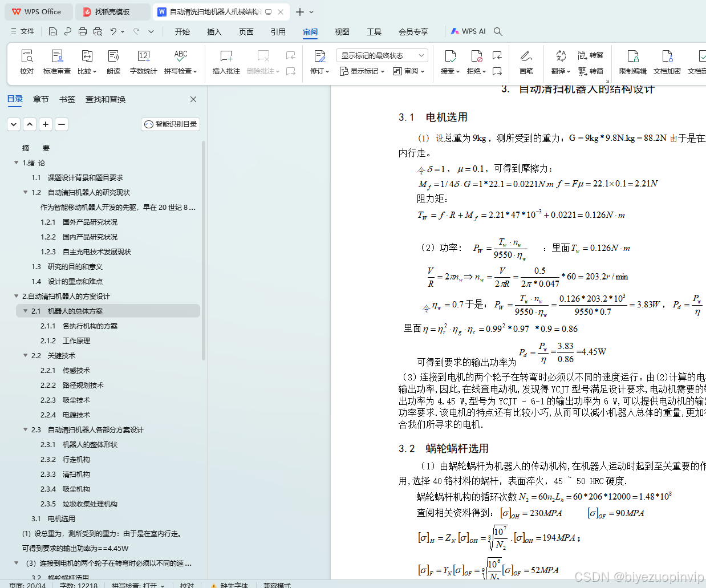Switch to the 书签 navigation tab

(x=67, y=99)
